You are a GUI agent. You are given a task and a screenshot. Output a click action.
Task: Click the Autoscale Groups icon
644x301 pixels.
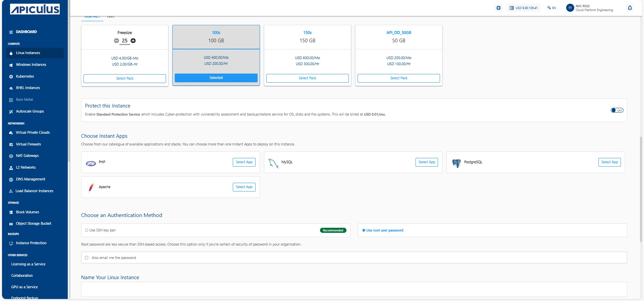(x=11, y=112)
